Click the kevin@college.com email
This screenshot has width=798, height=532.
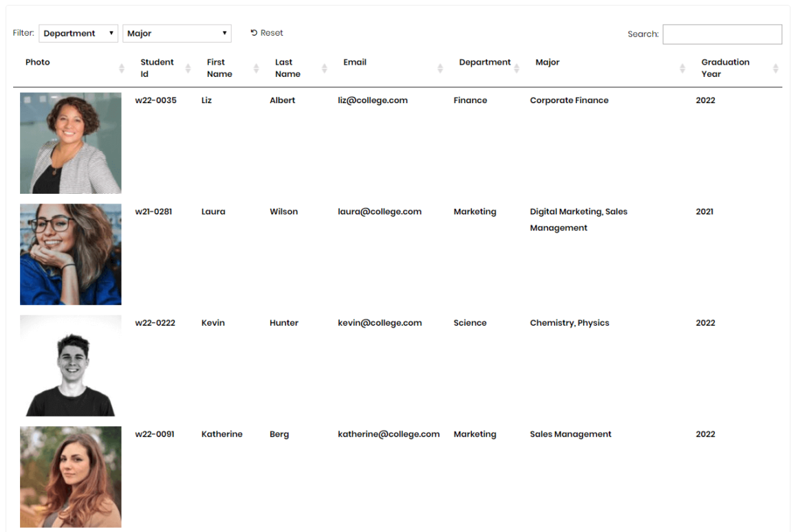[380, 323]
